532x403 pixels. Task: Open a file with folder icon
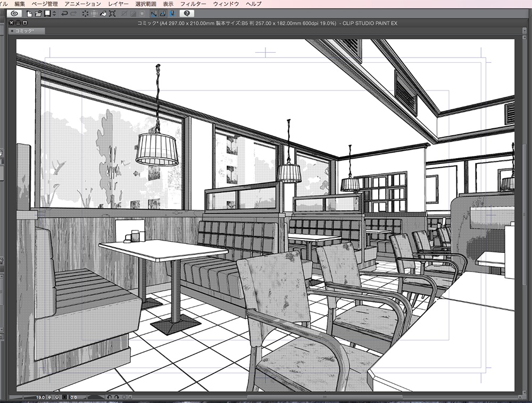point(38,14)
